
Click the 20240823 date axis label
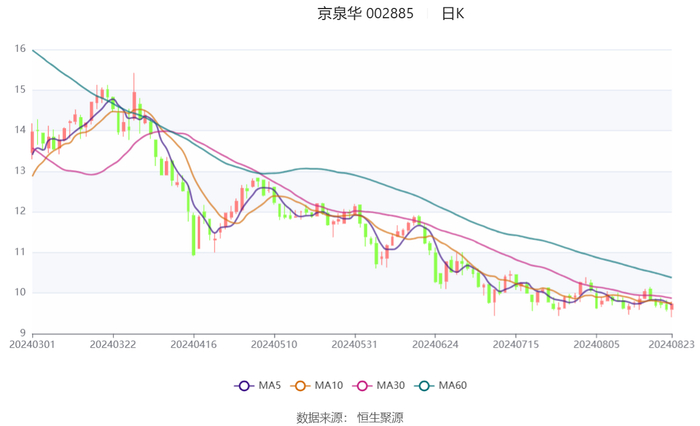coord(671,344)
